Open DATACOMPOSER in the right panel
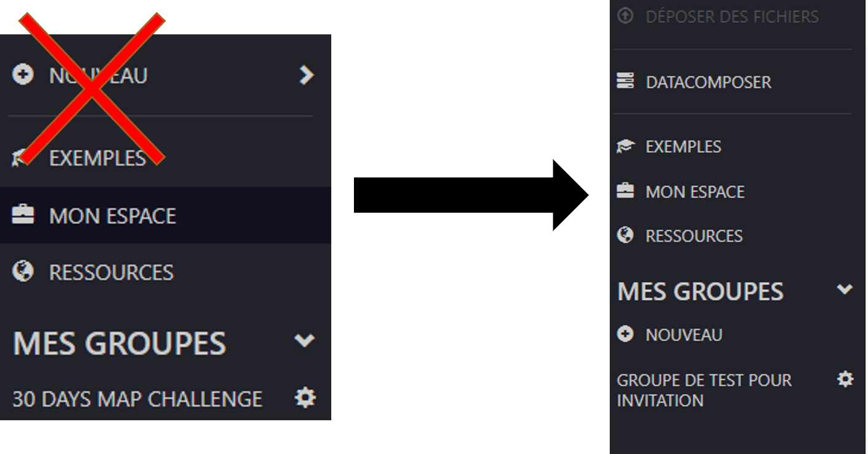This screenshot has width=868, height=454. (x=709, y=82)
